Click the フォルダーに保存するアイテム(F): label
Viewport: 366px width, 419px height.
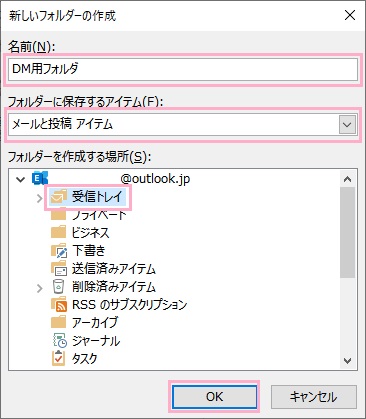tap(86, 101)
